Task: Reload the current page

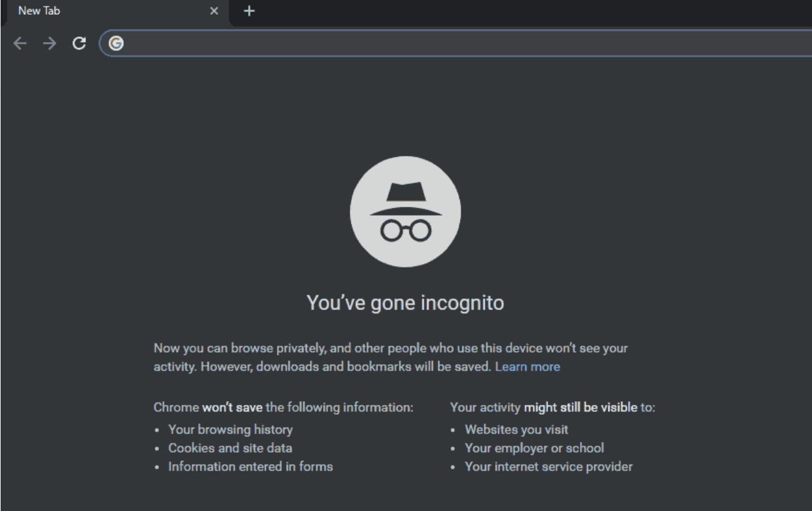Action: pyautogui.click(x=79, y=44)
